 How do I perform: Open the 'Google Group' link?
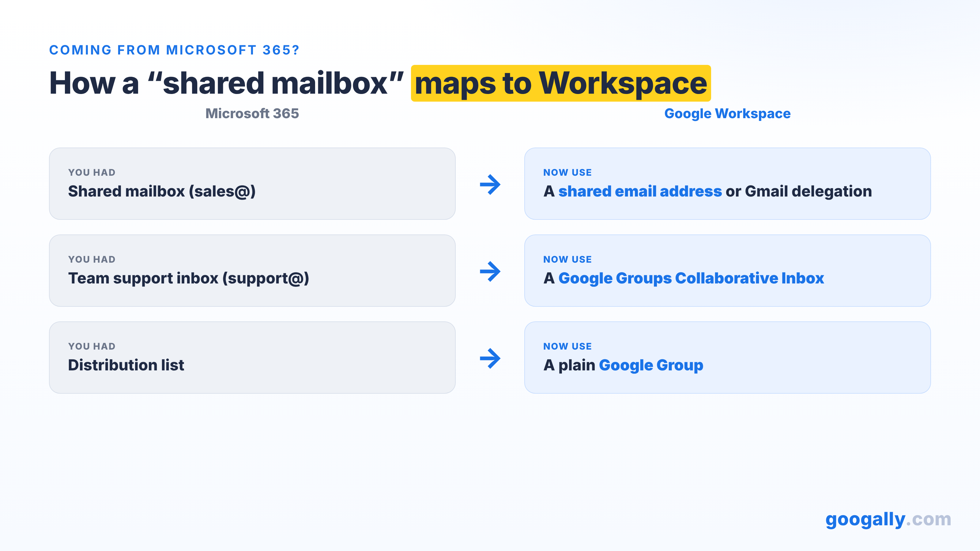click(x=651, y=365)
